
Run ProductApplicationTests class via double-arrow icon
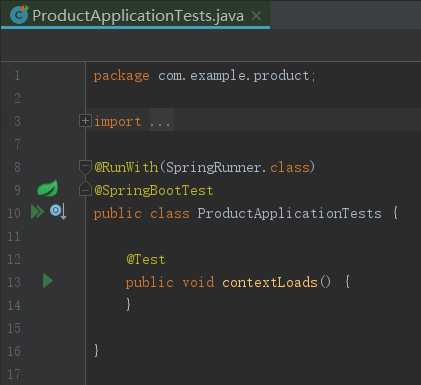click(37, 212)
